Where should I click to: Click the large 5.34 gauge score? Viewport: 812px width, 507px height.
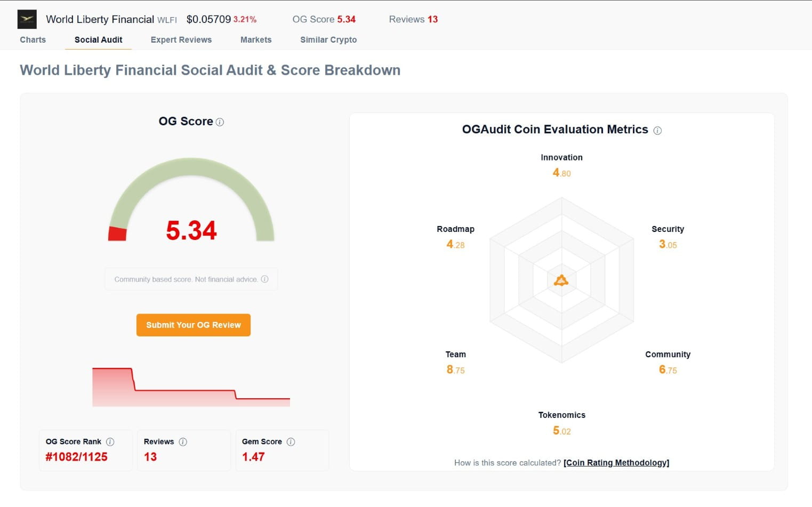[x=191, y=231]
